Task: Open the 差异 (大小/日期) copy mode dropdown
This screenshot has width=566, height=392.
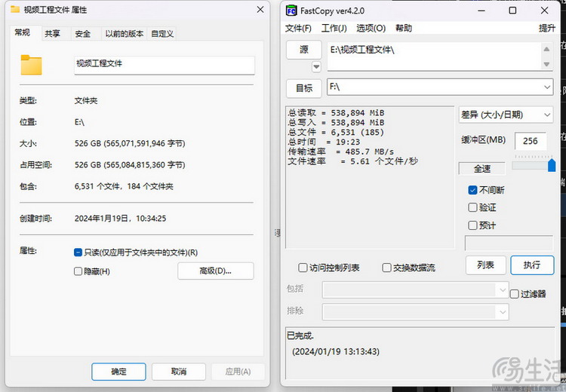Action: pos(547,115)
